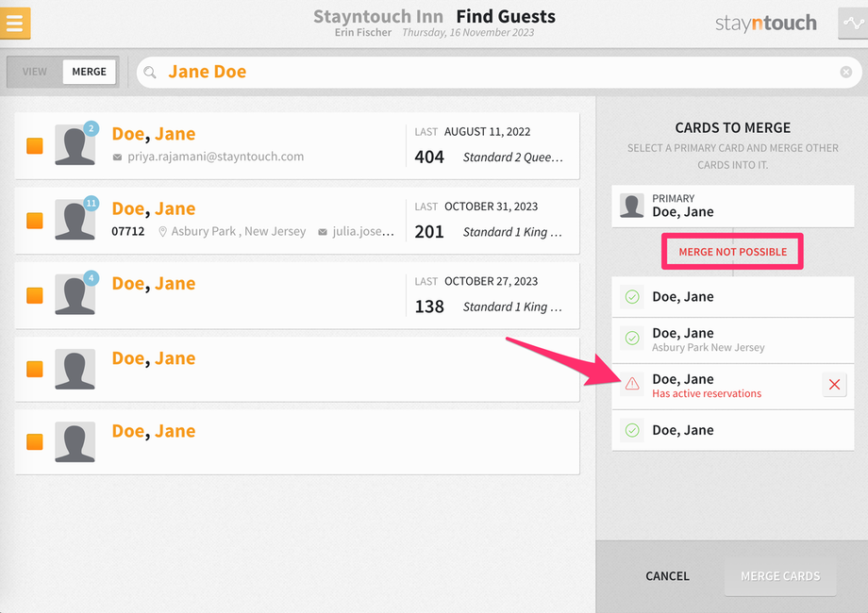Click location pin icon beside Asbury Park
The width and height of the screenshot is (868, 613).
click(162, 232)
